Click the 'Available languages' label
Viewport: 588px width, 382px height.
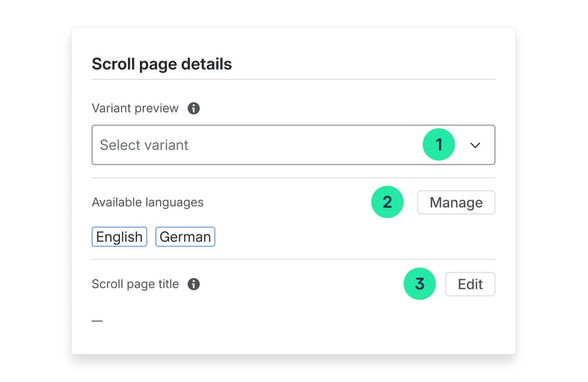(x=148, y=202)
